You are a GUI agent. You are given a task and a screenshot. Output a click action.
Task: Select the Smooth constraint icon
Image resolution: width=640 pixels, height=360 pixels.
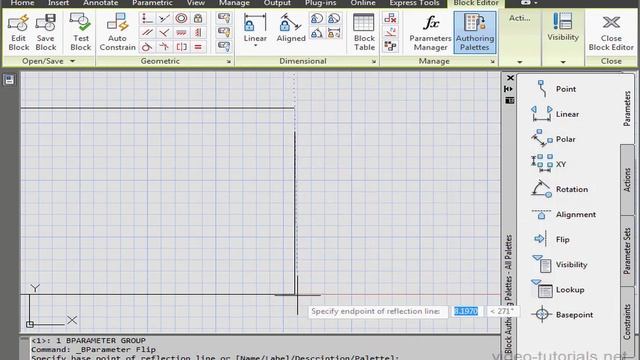(x=164, y=47)
